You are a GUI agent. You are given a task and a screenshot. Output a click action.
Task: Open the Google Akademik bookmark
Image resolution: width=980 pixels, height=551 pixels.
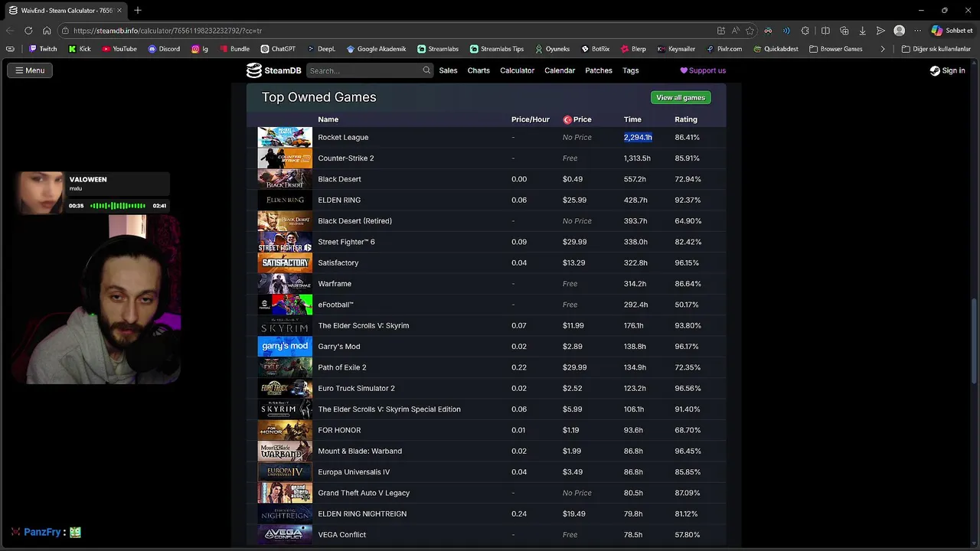(x=376, y=49)
